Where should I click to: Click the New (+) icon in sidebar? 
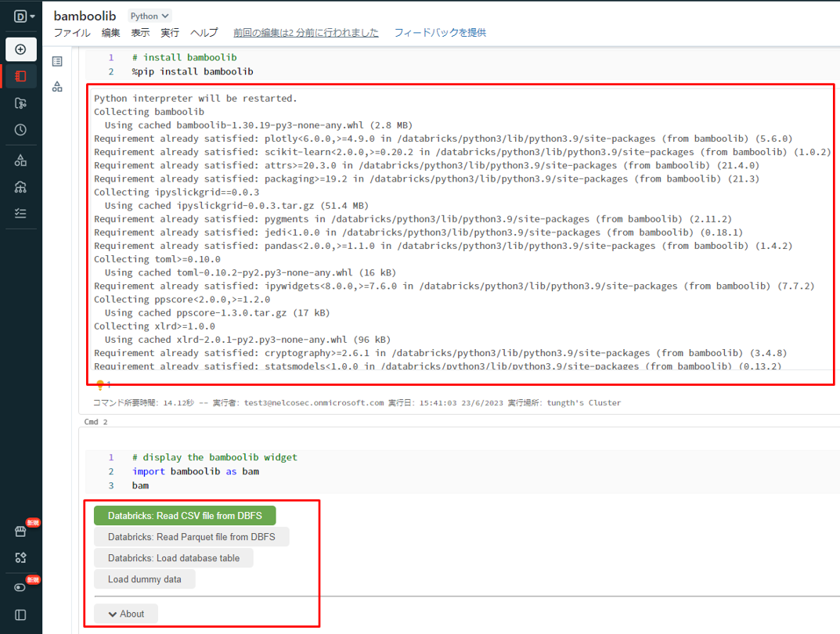coord(21,49)
